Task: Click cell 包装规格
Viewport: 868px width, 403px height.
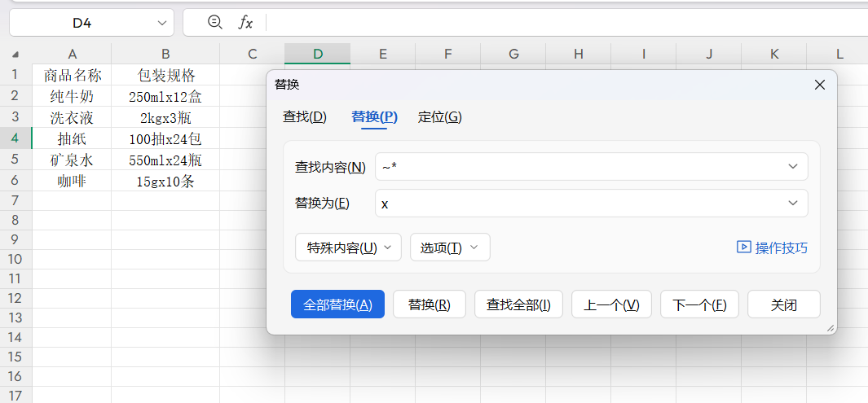Action: tap(165, 75)
